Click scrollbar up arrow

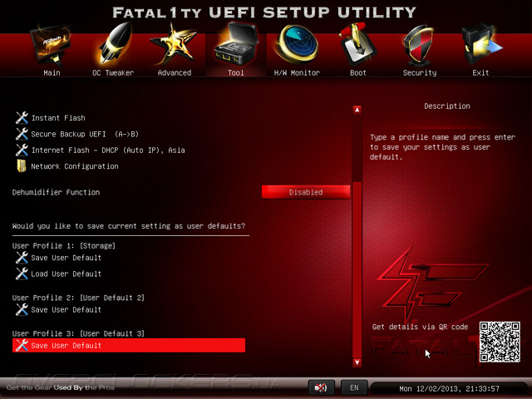point(357,110)
